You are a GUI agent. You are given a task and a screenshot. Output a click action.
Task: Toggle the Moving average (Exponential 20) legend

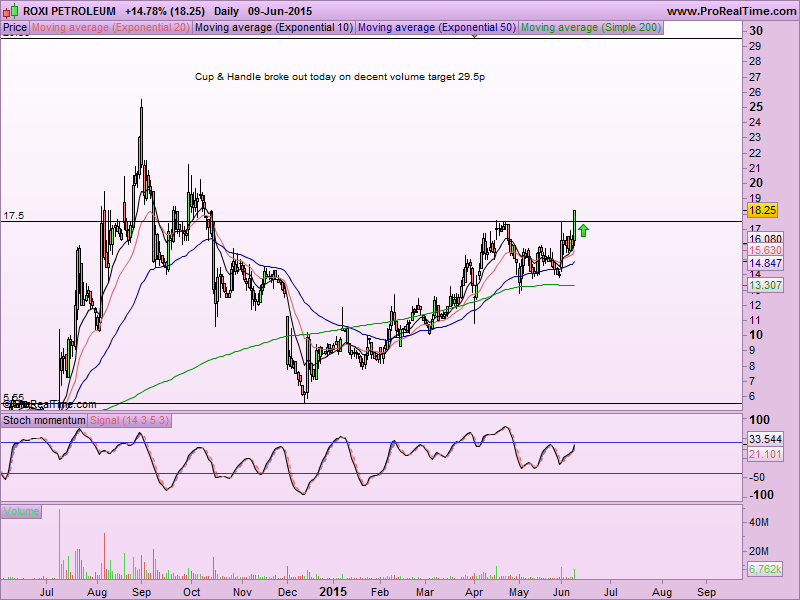click(x=110, y=28)
